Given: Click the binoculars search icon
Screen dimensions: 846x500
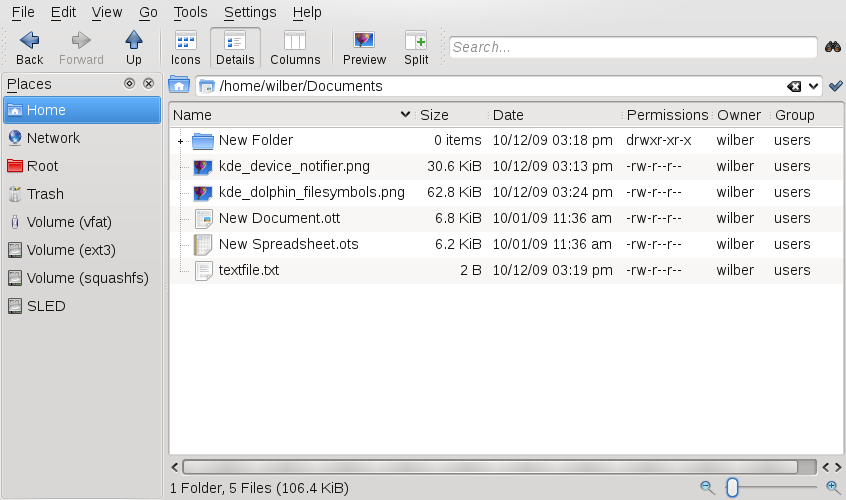Looking at the screenshot, I should pyautogui.click(x=833, y=47).
